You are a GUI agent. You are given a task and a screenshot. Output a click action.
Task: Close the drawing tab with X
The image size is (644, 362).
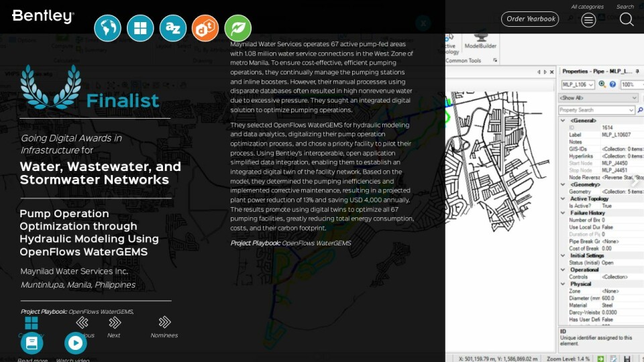point(551,72)
